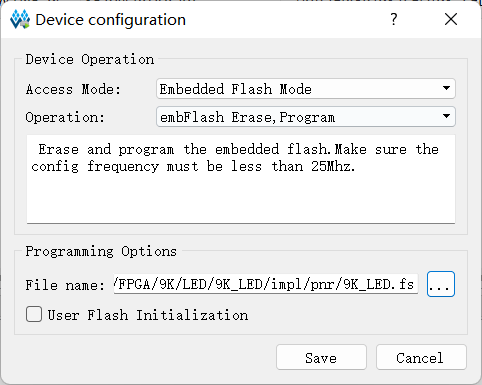The height and width of the screenshot is (385, 482).
Task: Browse for file with the ellipsis button
Action: point(441,284)
